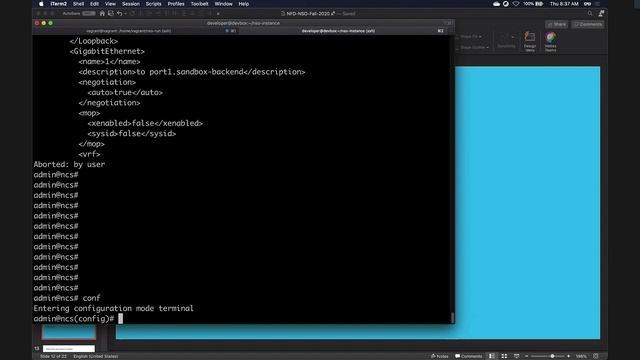Viewport: 640px width, 360px height.
Task: Click Comments in PowerPoint status bar
Action: [469, 356]
